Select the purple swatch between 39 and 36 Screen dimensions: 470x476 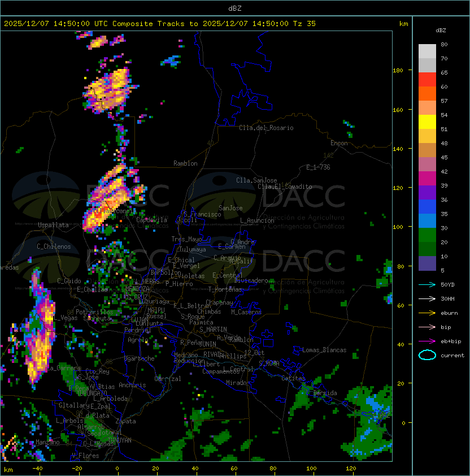click(x=427, y=192)
